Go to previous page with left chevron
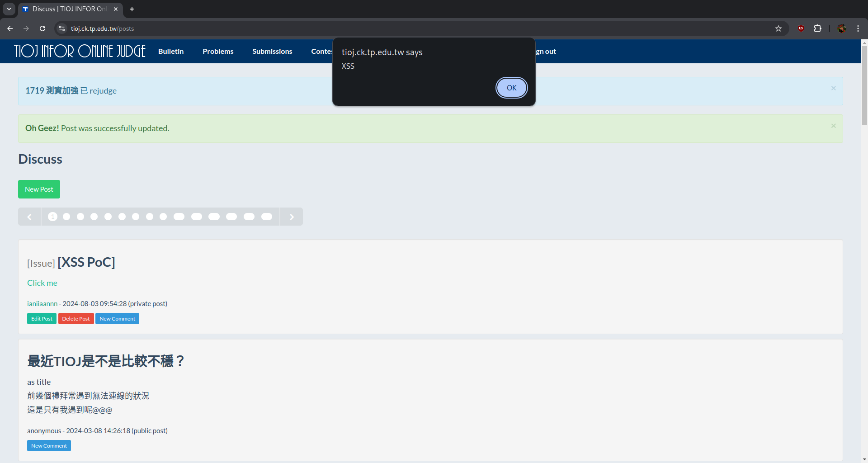868x463 pixels. point(29,217)
